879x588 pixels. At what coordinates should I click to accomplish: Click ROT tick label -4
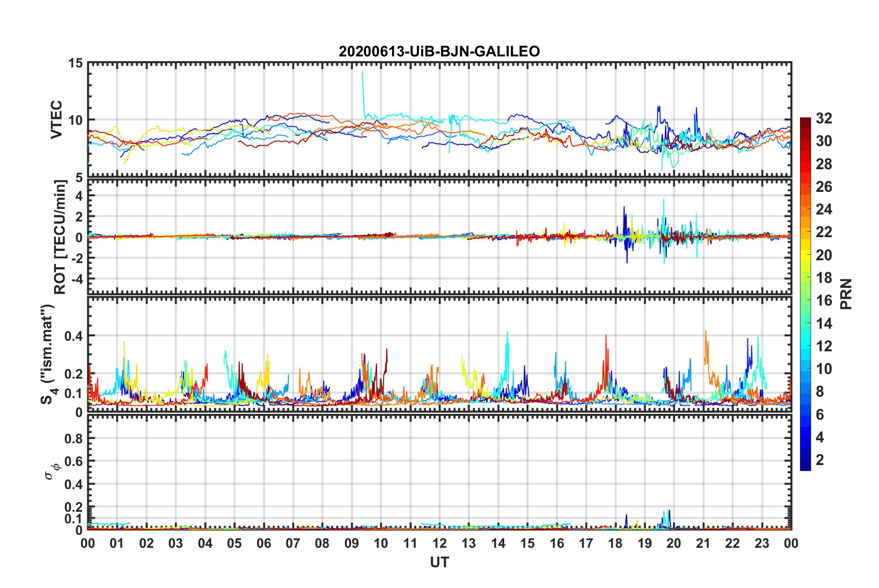tap(78, 279)
